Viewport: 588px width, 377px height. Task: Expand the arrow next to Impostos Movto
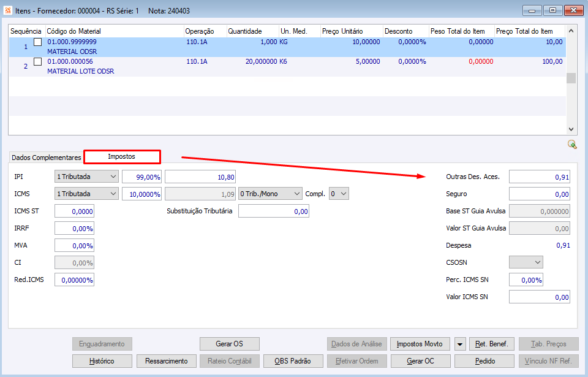pyautogui.click(x=460, y=344)
